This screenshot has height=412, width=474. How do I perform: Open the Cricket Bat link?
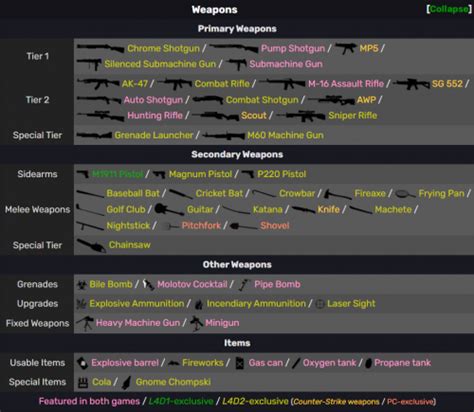pos(219,194)
